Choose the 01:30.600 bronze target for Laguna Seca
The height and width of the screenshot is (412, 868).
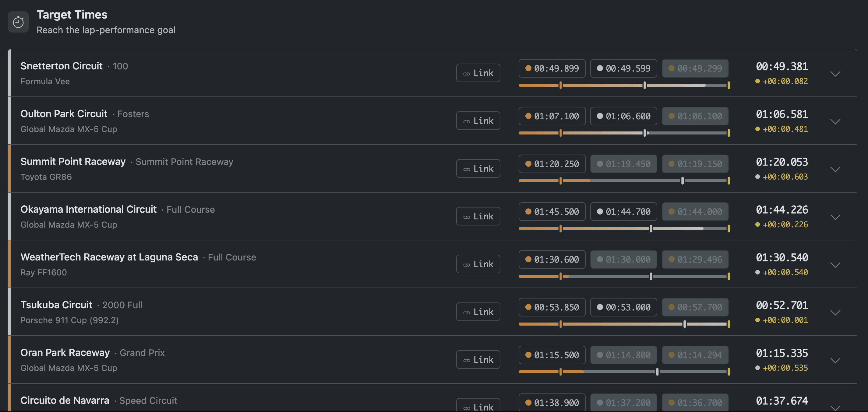click(552, 260)
